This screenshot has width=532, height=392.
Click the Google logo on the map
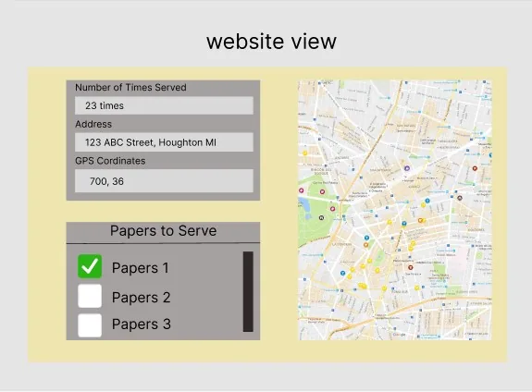coord(399,335)
